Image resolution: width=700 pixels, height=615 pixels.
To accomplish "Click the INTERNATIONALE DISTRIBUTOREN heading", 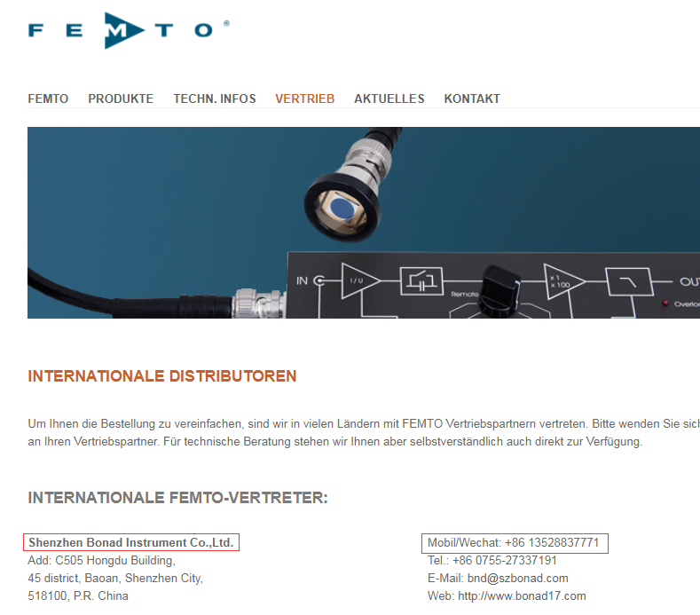I will (x=162, y=376).
